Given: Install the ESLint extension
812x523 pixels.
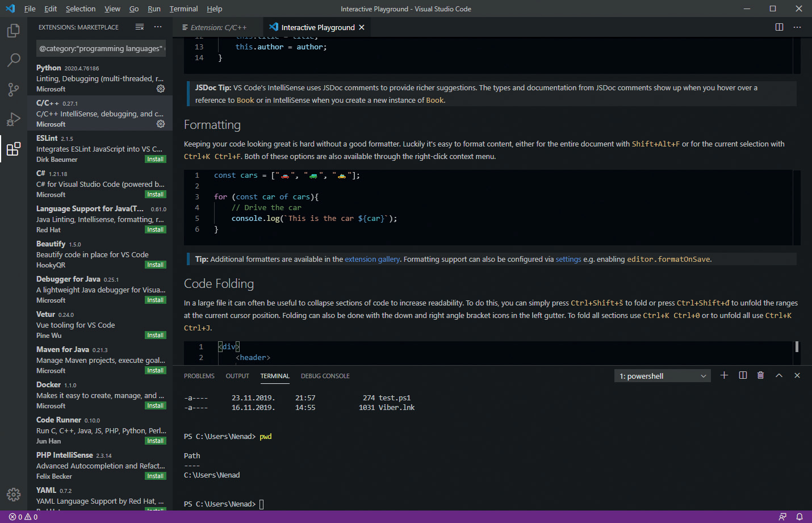Looking at the screenshot, I should pyautogui.click(x=155, y=160).
